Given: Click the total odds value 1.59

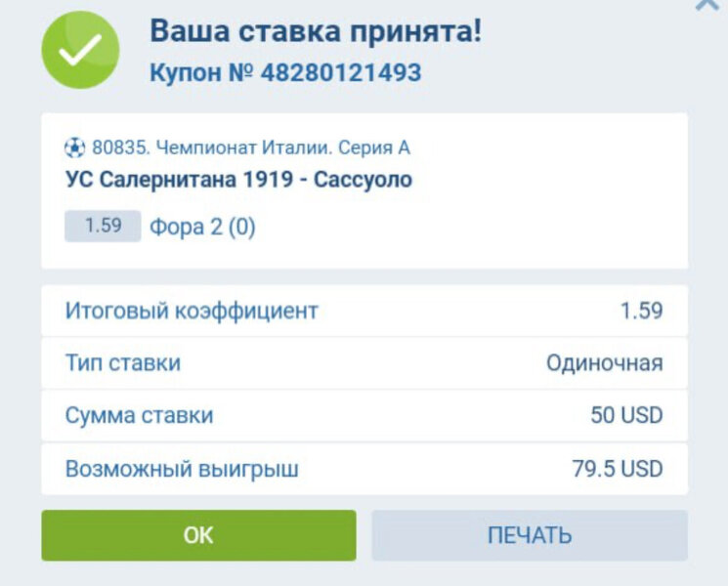Looking at the screenshot, I should [x=641, y=312].
